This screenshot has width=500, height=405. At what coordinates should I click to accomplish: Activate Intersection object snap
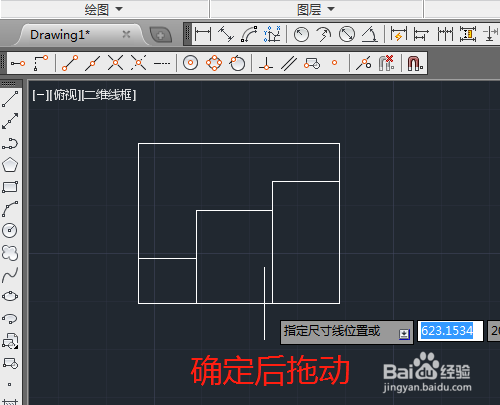(115, 63)
